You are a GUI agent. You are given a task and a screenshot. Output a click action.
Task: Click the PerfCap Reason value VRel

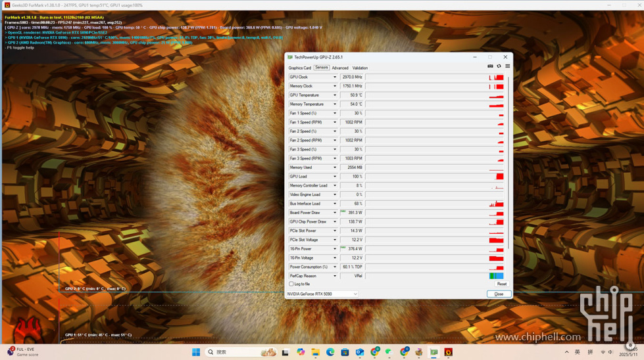click(x=352, y=276)
